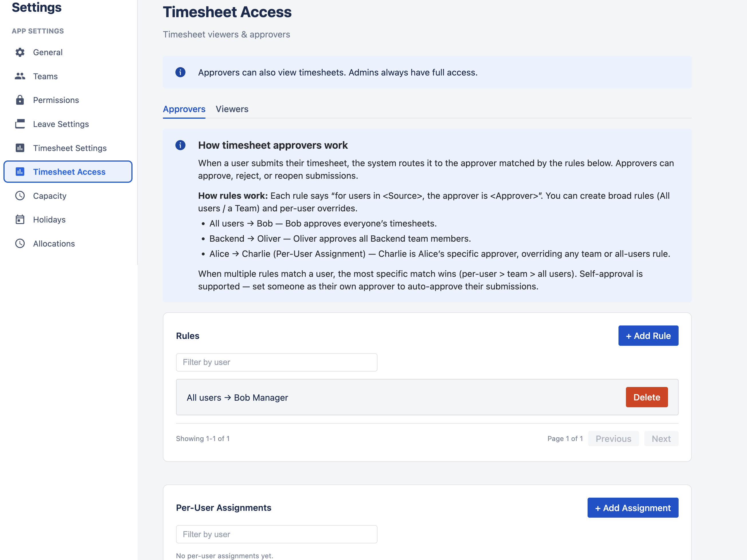
Task: Click + Add Assignment
Action: [x=633, y=508]
